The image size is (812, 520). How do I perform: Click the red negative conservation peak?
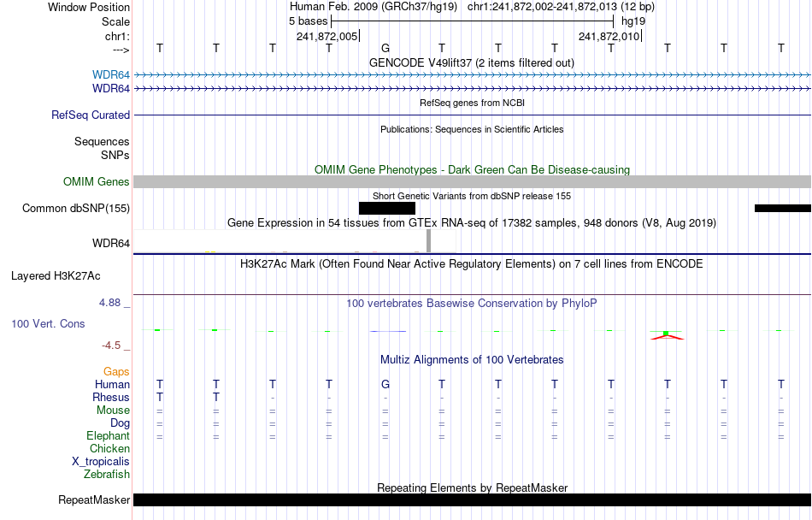(x=667, y=337)
